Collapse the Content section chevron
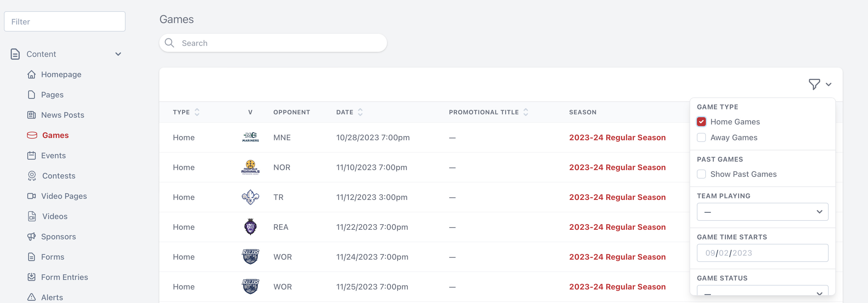The height and width of the screenshot is (303, 868). tap(118, 54)
